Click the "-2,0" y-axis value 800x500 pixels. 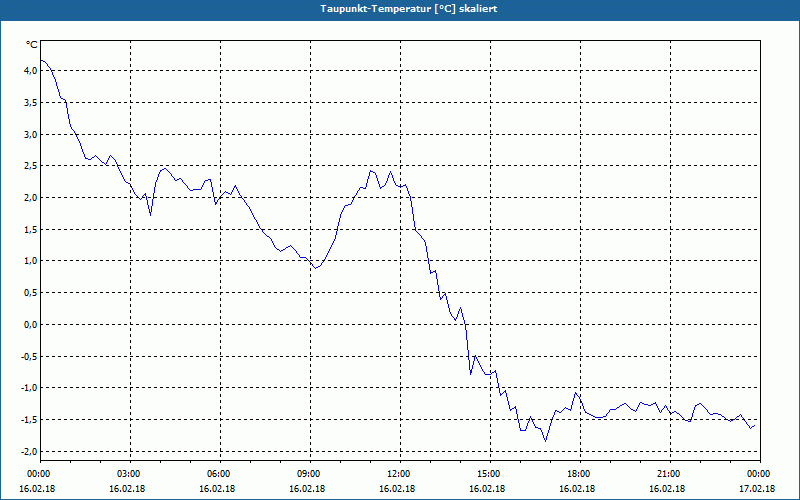[x=29, y=452]
